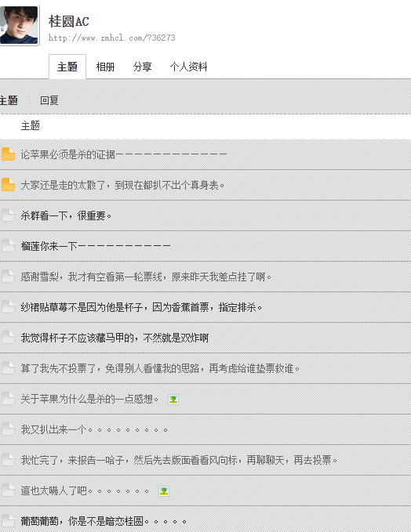The width and height of the screenshot is (411, 532).
Task: Open thread 算了我先不投票了
Action: [x=160, y=368]
